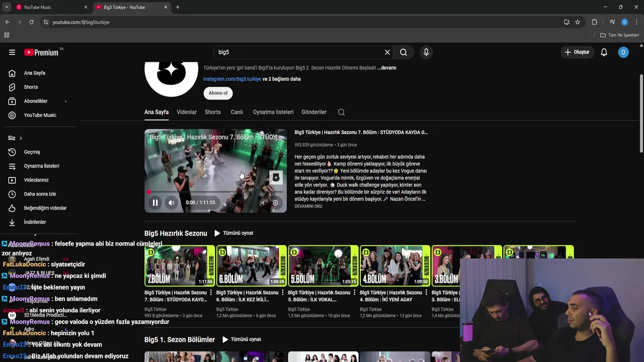Mute the featured video volume
Viewport: 644px width, 362px height.
172,203
